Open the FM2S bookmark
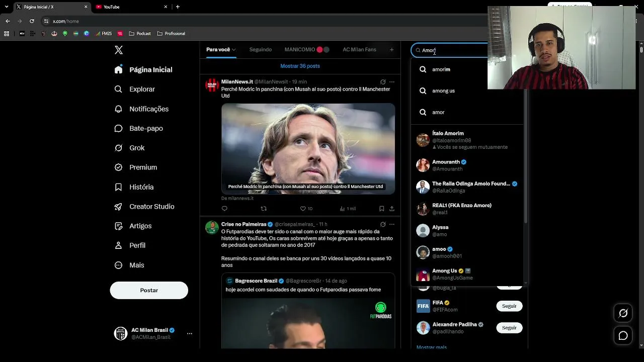Viewport: 644px width, 362px height. point(104,34)
